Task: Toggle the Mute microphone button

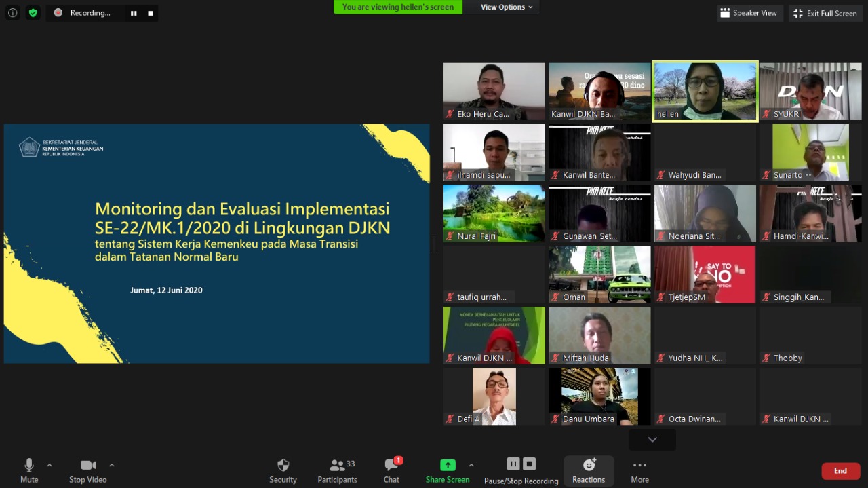Action: 29,466
